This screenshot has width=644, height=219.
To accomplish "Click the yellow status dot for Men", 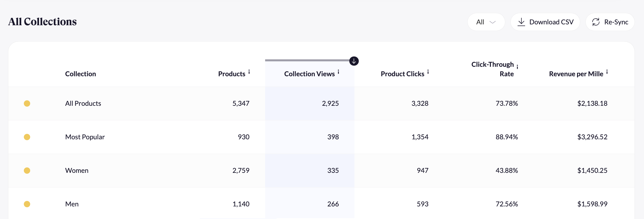I will tap(27, 204).
